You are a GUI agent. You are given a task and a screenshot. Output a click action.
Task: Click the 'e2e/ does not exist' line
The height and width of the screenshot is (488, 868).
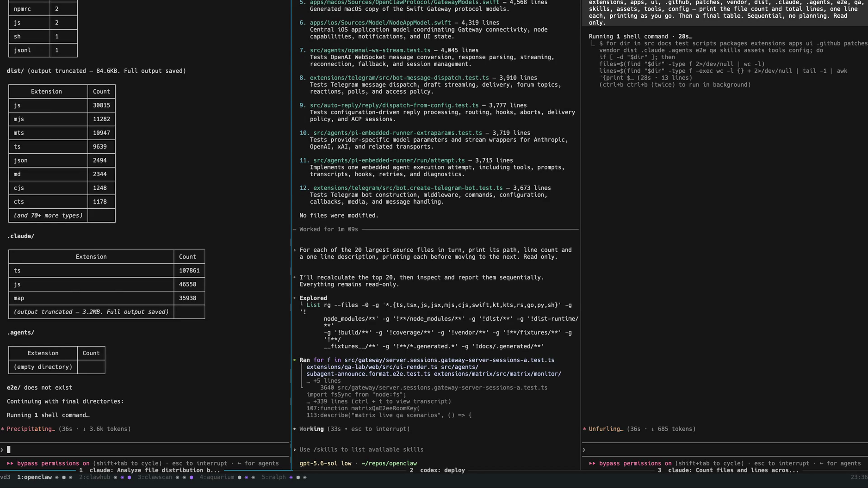tap(39, 388)
